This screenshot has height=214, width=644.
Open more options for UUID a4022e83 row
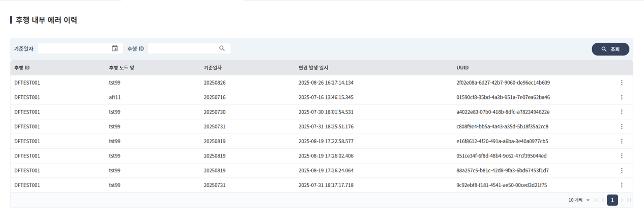pyautogui.click(x=622, y=112)
